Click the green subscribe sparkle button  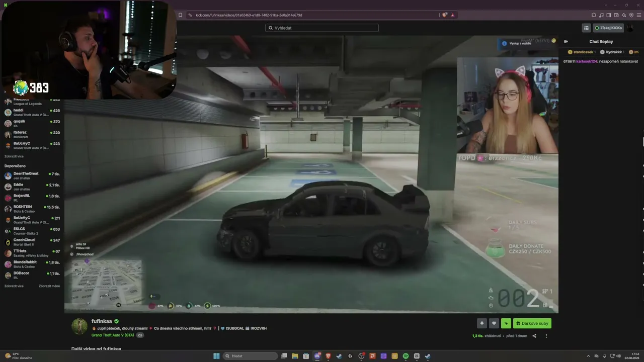click(x=506, y=323)
